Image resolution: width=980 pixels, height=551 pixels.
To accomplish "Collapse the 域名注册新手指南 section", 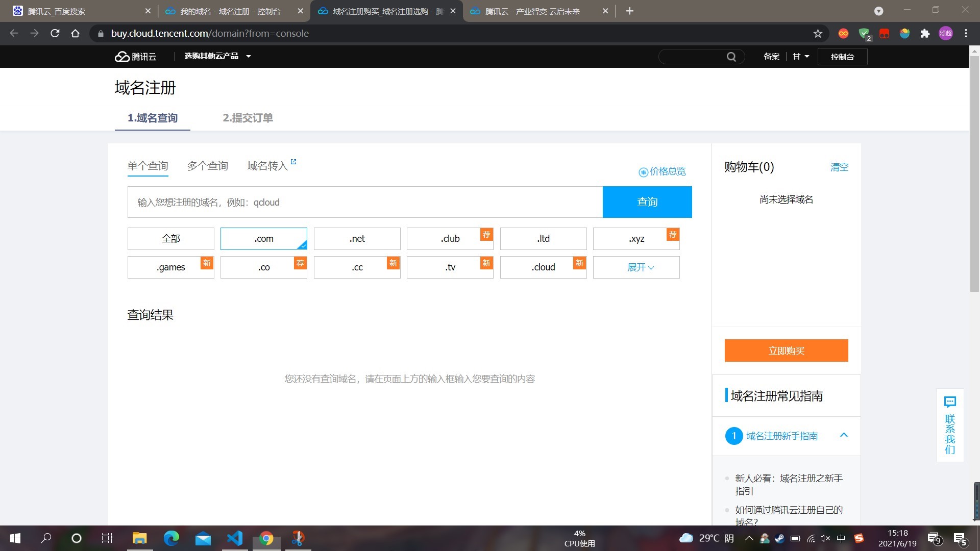I will (x=844, y=435).
